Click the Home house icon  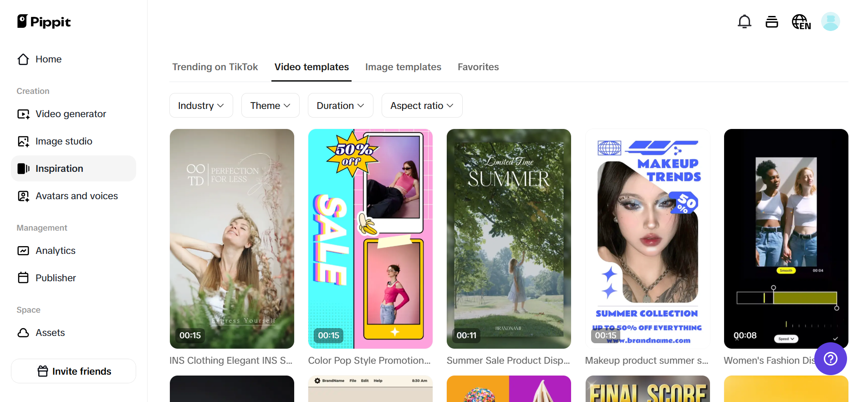(23, 59)
